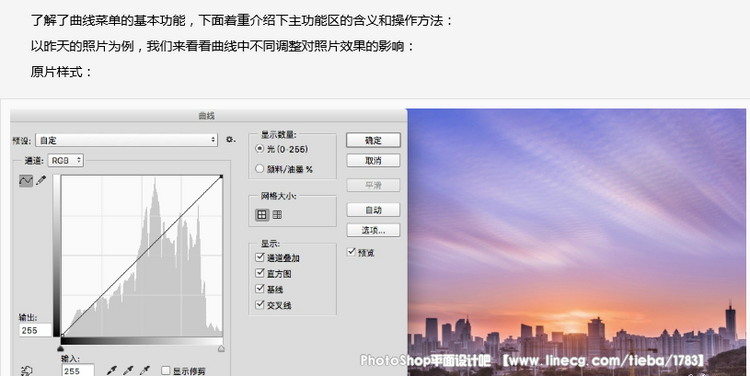Screen dimensions: 750x376
Task: Click the sentence starting "了解了曲线菜单的基本功能"
Action: pyautogui.click(x=242, y=21)
